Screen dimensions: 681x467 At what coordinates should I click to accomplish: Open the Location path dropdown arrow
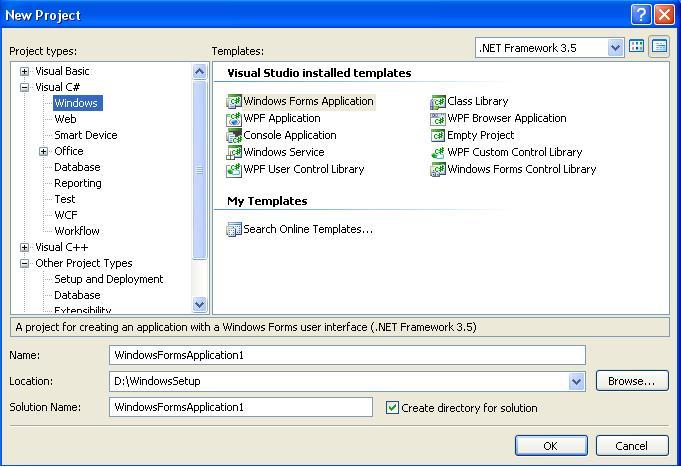(576, 381)
